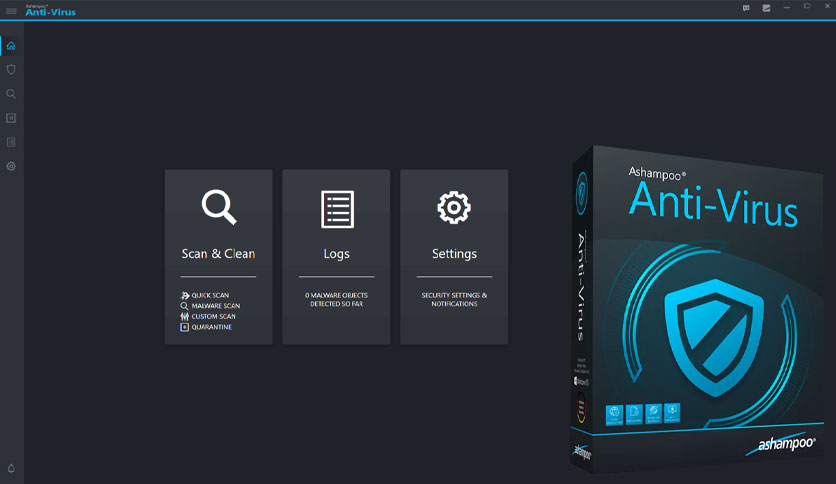Click the large magnifier icon on Scan & Clean card
This screenshot has height=484, width=836.
tap(219, 207)
